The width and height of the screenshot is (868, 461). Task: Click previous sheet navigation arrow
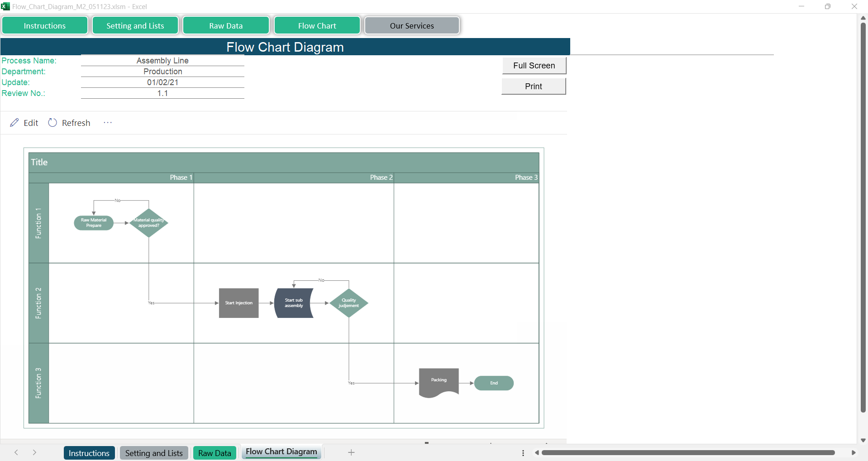click(x=16, y=452)
